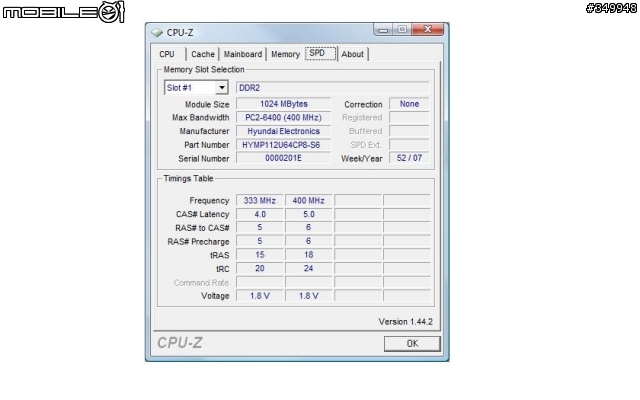Screen dimensions: 640x400
Task: Select CAS# Latency value 5.0
Action: click(309, 214)
